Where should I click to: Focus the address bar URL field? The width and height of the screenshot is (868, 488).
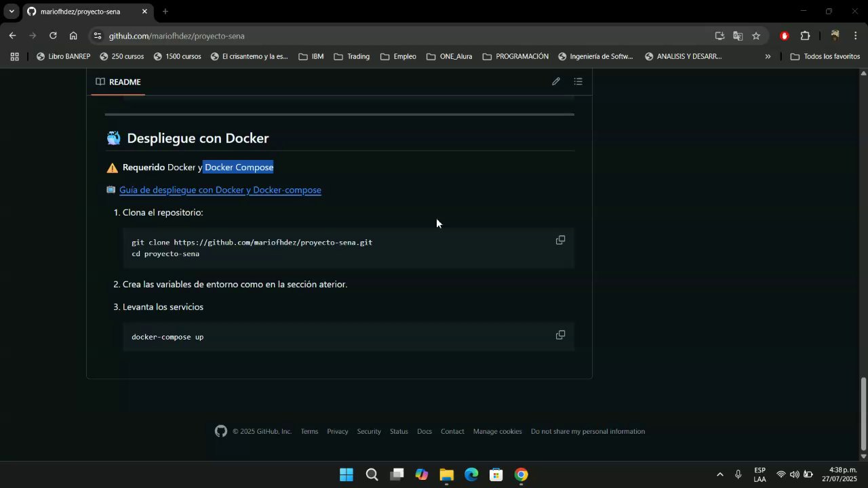(407, 36)
